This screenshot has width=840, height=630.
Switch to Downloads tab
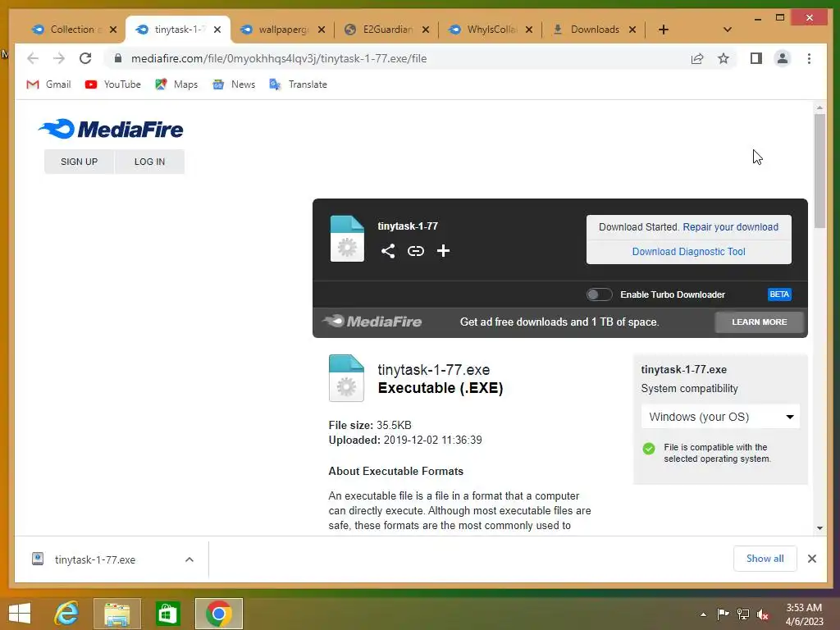point(594,30)
